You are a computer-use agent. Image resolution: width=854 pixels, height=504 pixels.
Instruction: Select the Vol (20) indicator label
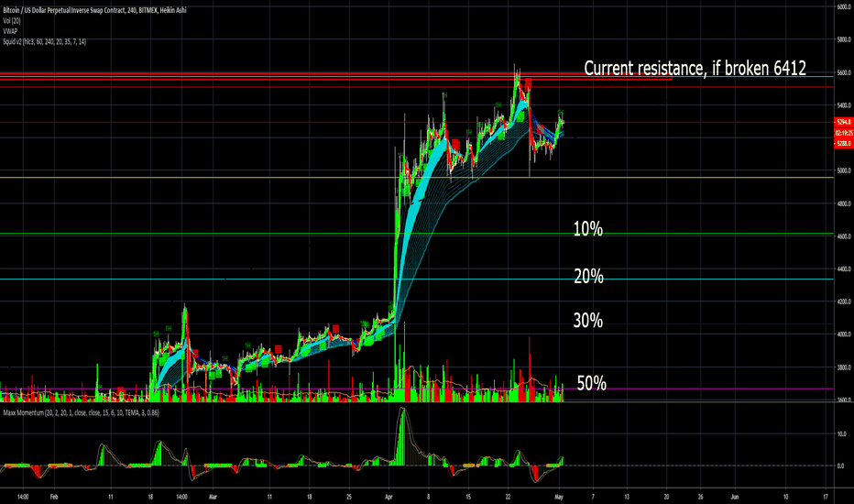[x=11, y=21]
